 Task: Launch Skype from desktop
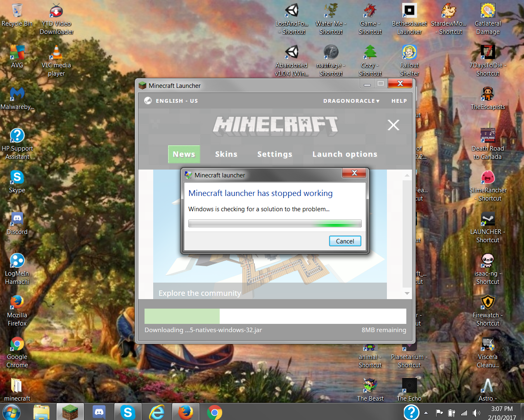pyautogui.click(x=17, y=182)
